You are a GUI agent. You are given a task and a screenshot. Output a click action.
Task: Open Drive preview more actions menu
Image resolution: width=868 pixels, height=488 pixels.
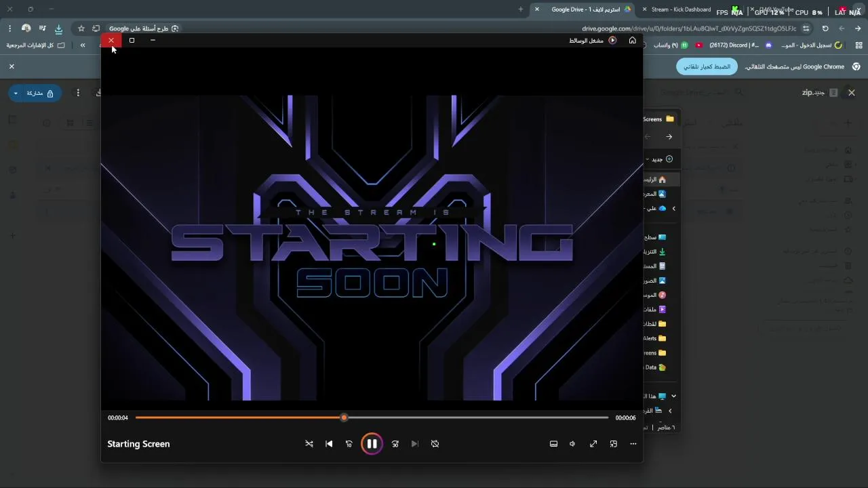(78, 93)
